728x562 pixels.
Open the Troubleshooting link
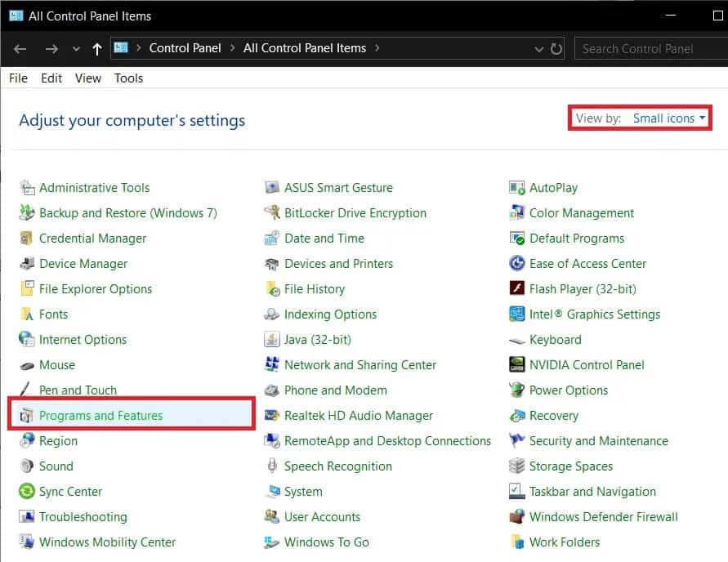(83, 517)
